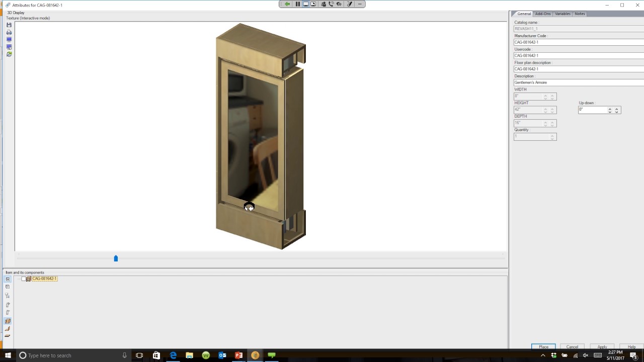The image size is (644, 362).
Task: Click the Help button
Action: click(631, 346)
